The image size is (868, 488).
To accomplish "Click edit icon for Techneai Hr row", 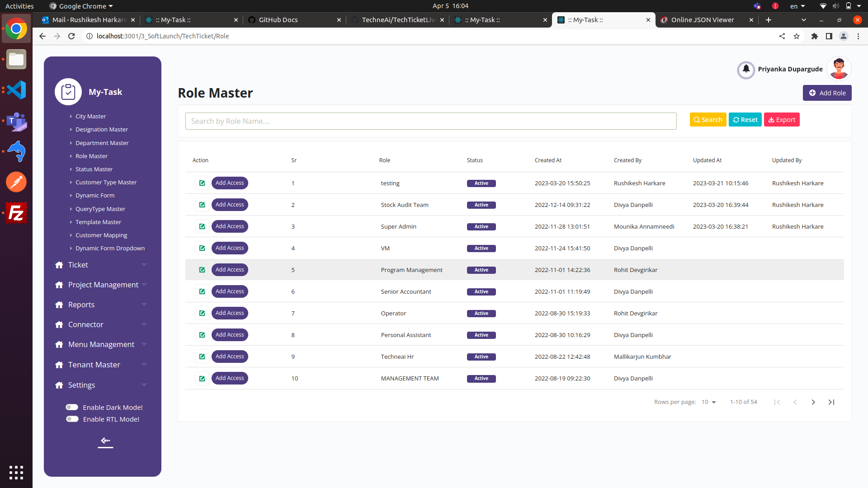I will pyautogui.click(x=202, y=357).
